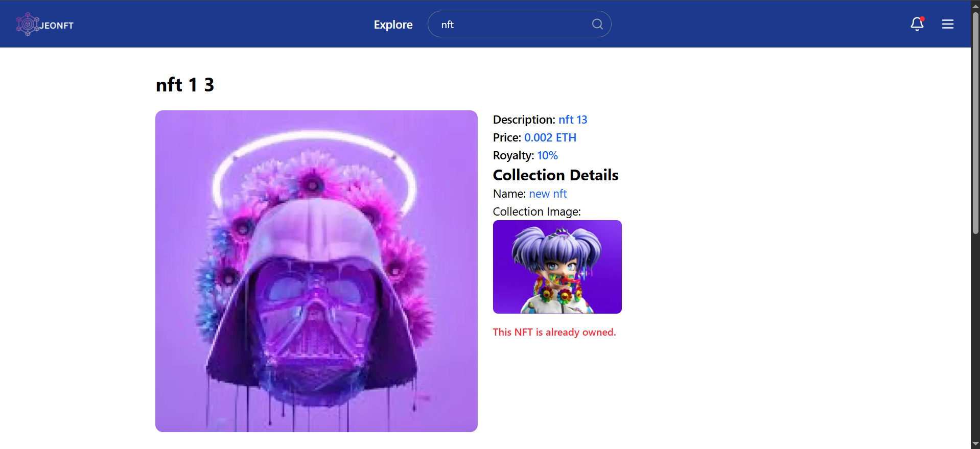Screen dimensions: 980x449
Task: Click the JEONFT logo
Action: 45,25
